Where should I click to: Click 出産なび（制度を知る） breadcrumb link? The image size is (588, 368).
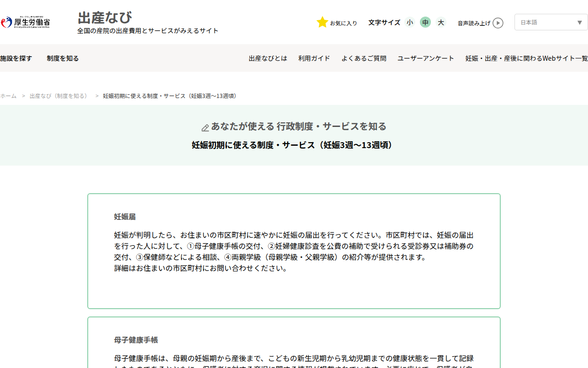coord(60,96)
